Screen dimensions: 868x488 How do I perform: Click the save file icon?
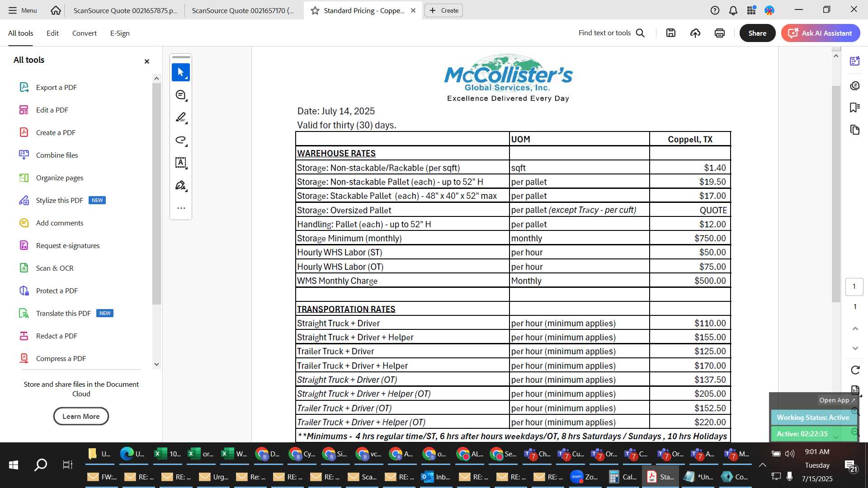coord(671,33)
